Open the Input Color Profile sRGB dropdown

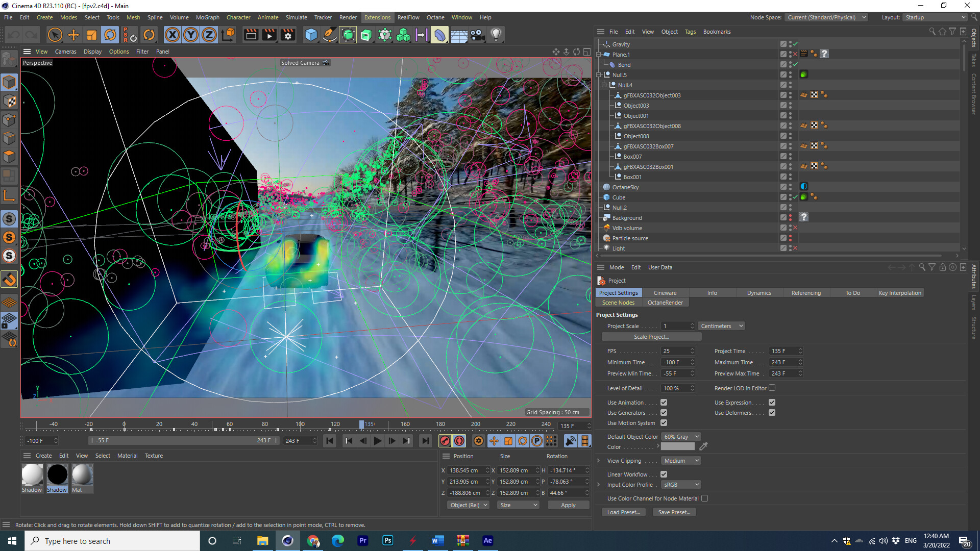coord(680,485)
